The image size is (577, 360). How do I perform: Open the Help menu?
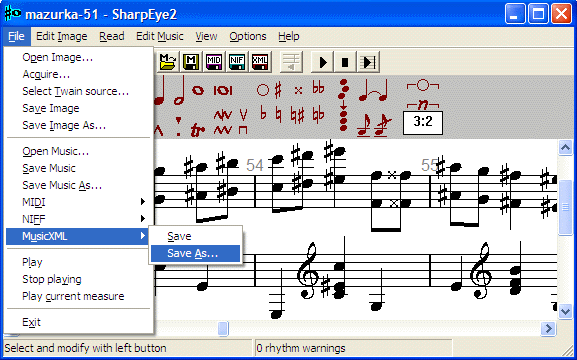[288, 36]
